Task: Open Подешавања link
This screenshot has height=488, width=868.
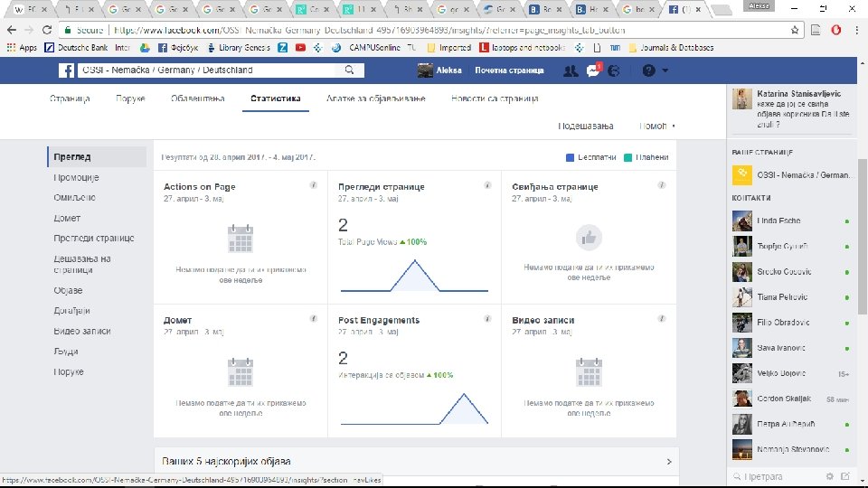Action: point(586,127)
